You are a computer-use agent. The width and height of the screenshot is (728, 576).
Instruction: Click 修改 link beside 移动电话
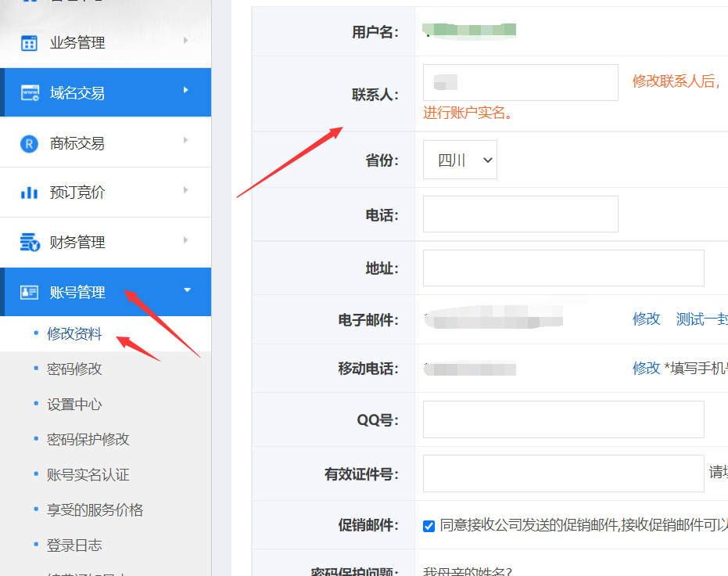click(646, 369)
